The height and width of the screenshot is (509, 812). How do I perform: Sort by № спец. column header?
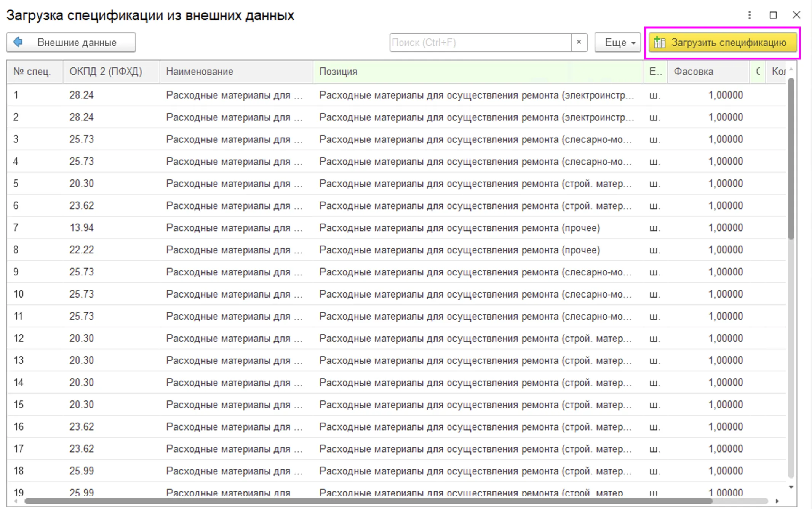click(x=35, y=72)
